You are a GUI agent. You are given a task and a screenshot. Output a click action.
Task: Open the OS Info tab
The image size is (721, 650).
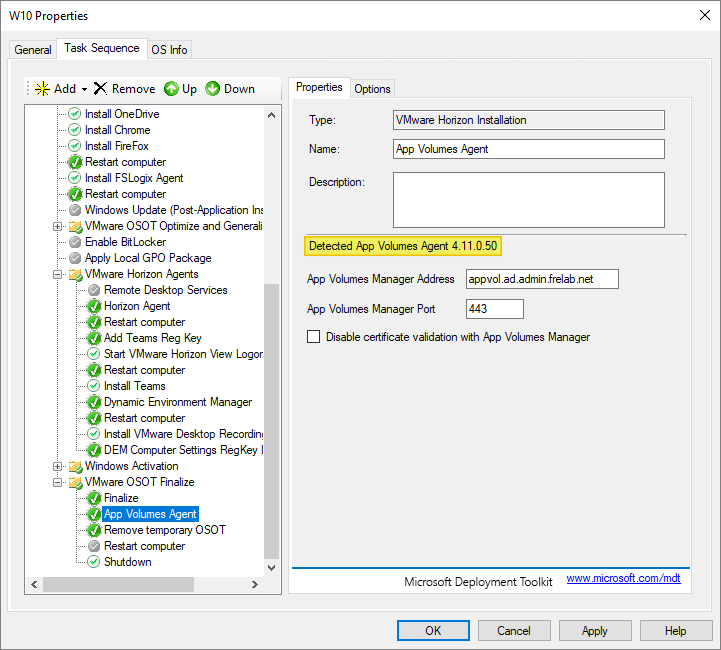click(x=169, y=49)
